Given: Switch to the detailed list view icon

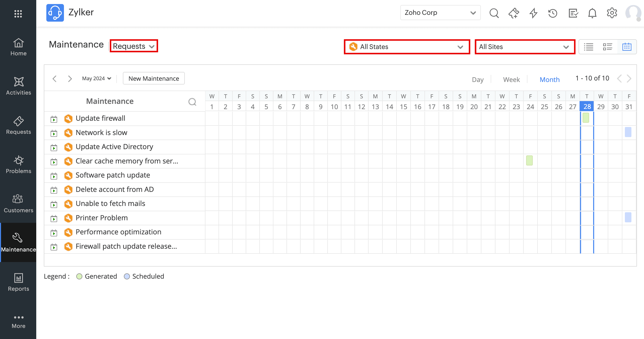Looking at the screenshot, I should [x=607, y=47].
